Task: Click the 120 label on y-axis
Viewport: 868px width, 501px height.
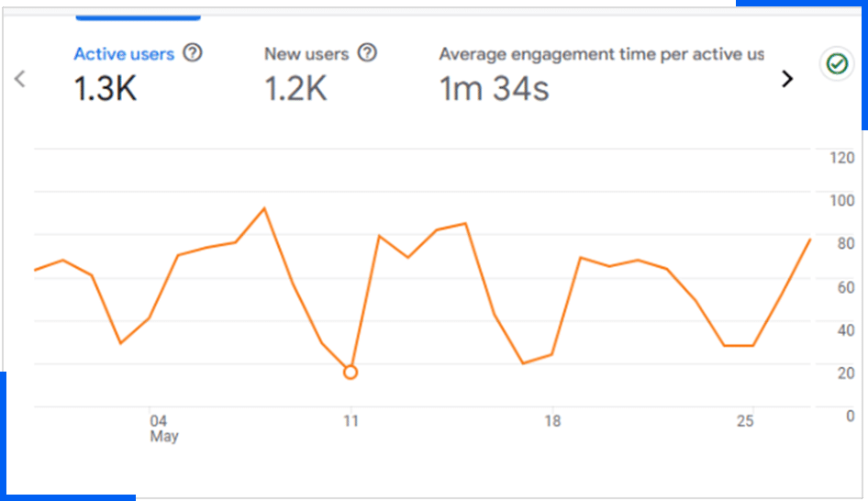Action: pos(841,158)
